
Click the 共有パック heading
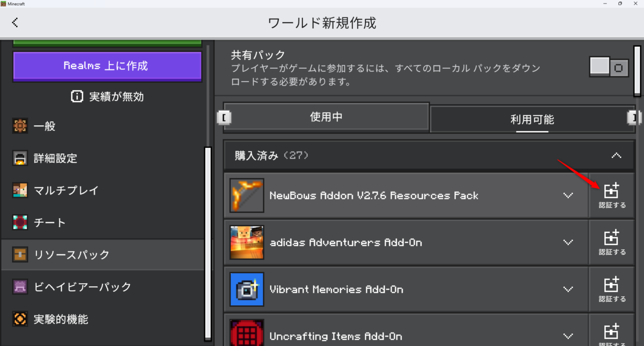[258, 55]
